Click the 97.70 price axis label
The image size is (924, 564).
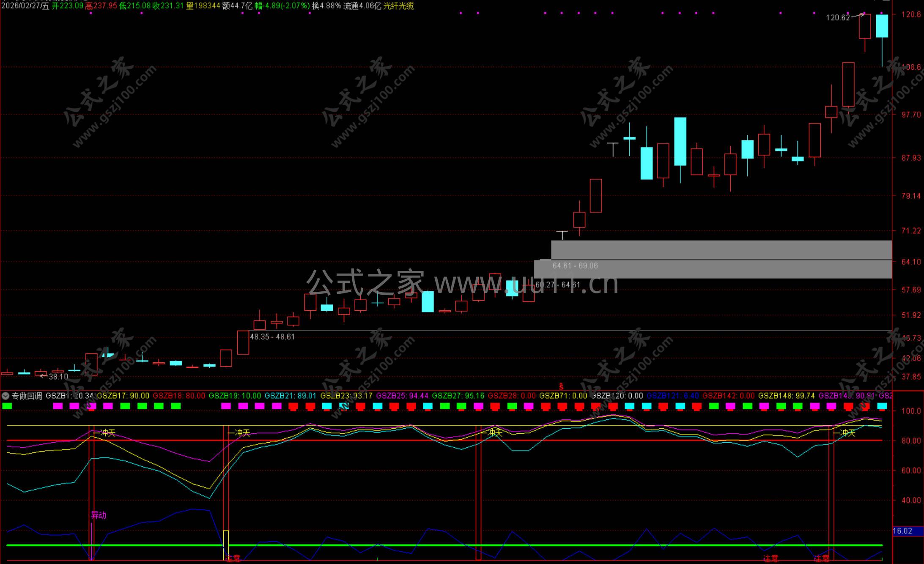[911, 115]
